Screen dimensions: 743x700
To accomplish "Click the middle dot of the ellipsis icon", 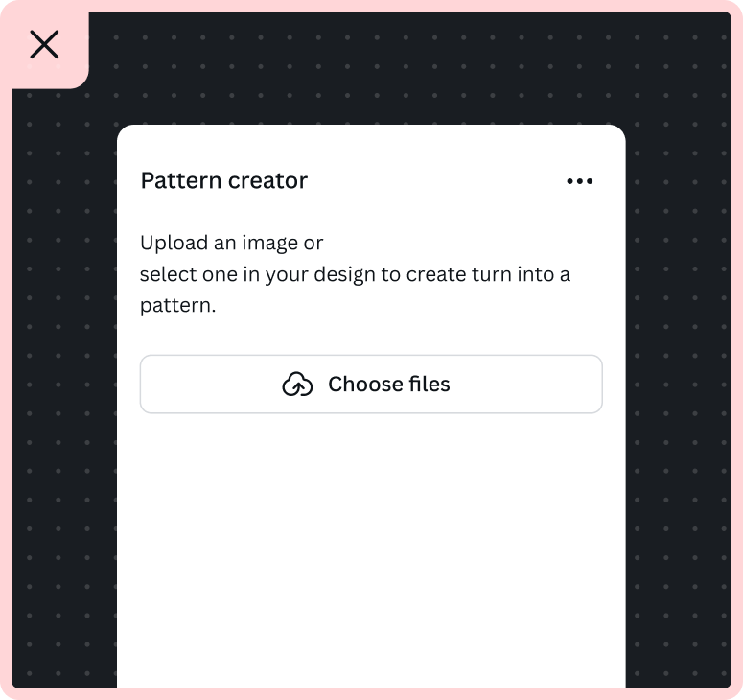I will (x=579, y=181).
